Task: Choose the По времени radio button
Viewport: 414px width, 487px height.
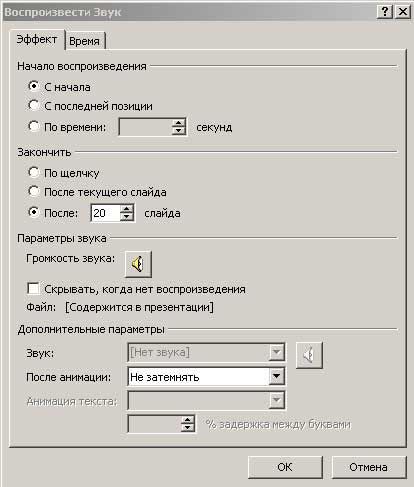Action: click(x=33, y=126)
